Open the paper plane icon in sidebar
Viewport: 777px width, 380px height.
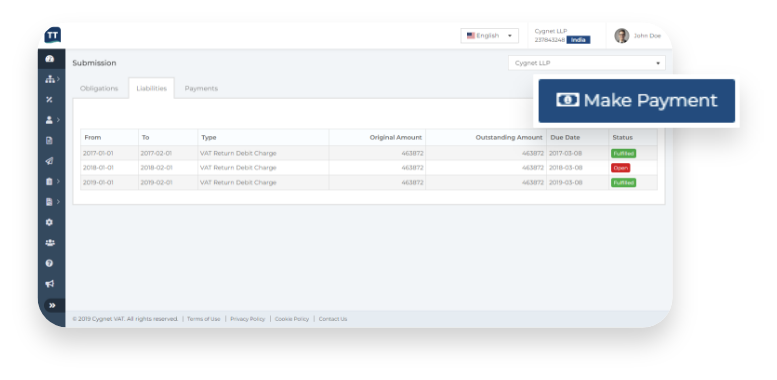tap(49, 161)
